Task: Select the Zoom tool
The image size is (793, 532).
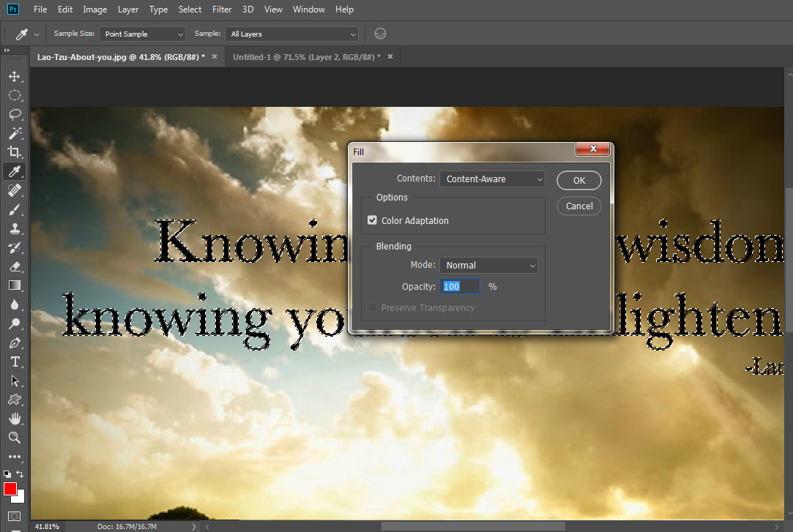Action: [x=15, y=438]
